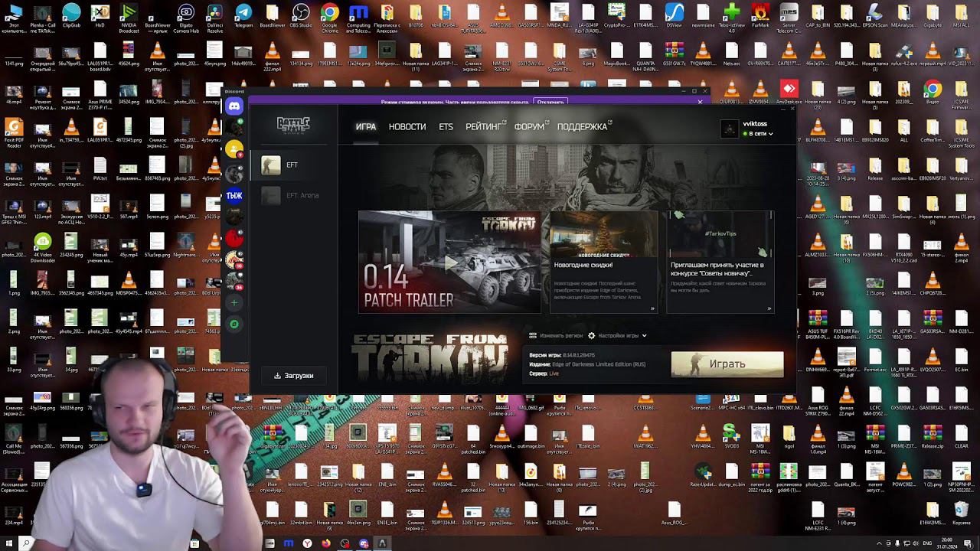This screenshot has height=551, width=980.
Task: Select EFT in the game list
Action: point(293,165)
